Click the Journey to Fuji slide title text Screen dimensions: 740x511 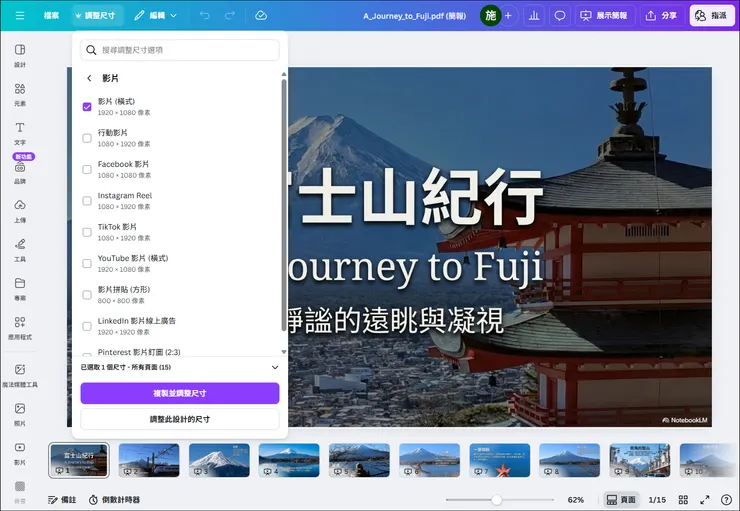tap(415, 267)
